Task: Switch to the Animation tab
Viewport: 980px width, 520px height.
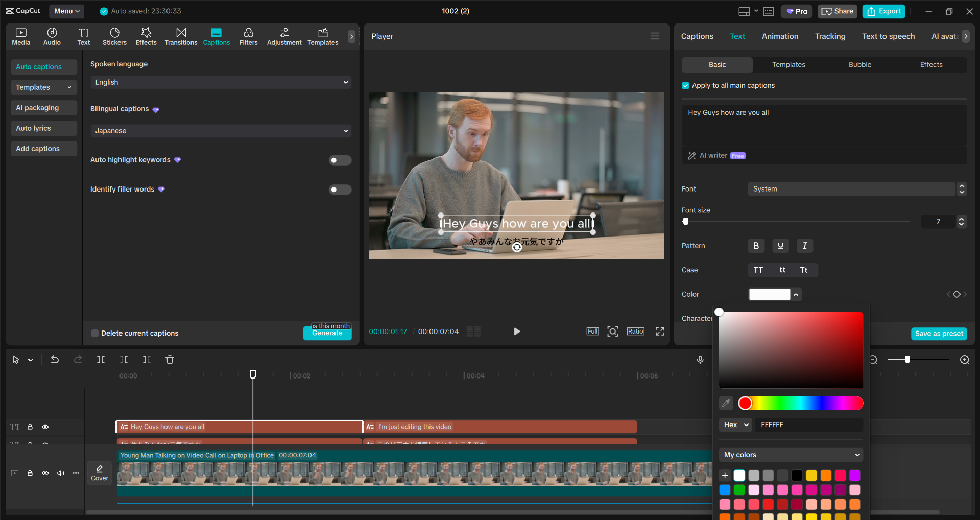Action: pyautogui.click(x=780, y=36)
